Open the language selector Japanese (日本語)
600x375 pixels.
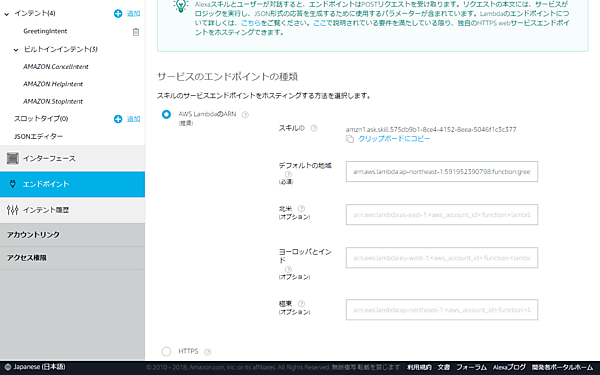35,367
